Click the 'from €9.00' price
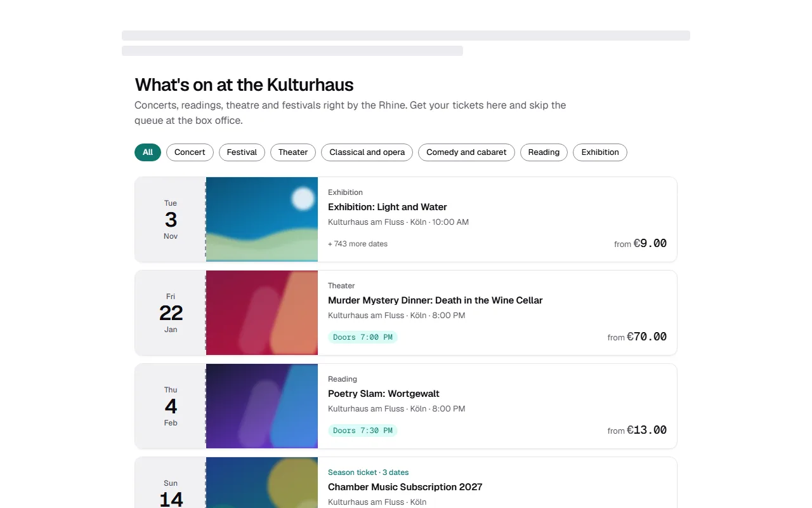The image size is (812, 508). (640, 243)
